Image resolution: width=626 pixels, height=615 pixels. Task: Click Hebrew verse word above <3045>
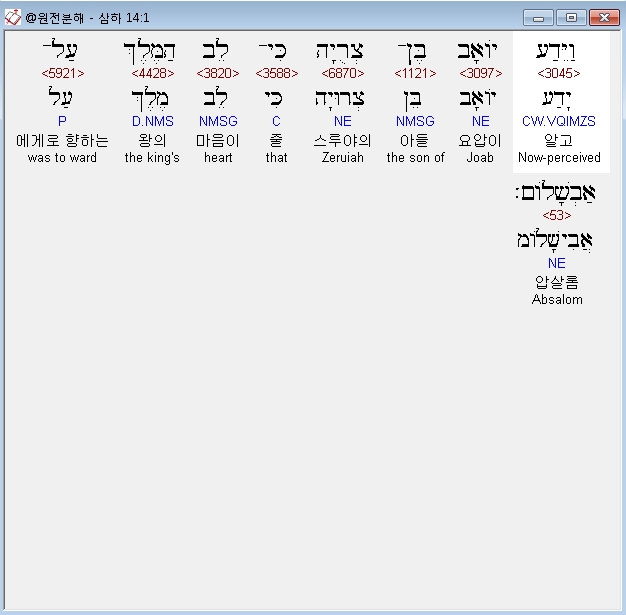pyautogui.click(x=556, y=51)
